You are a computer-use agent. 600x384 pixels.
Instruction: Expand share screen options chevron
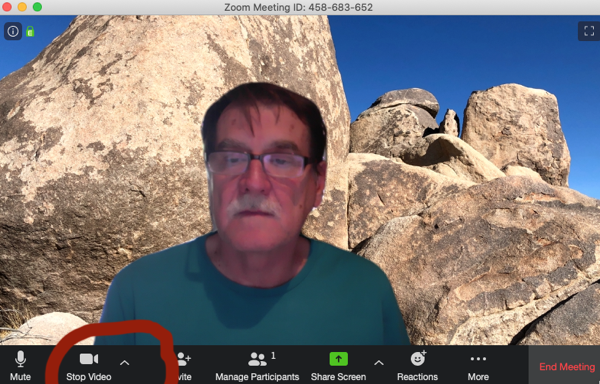pyautogui.click(x=378, y=363)
